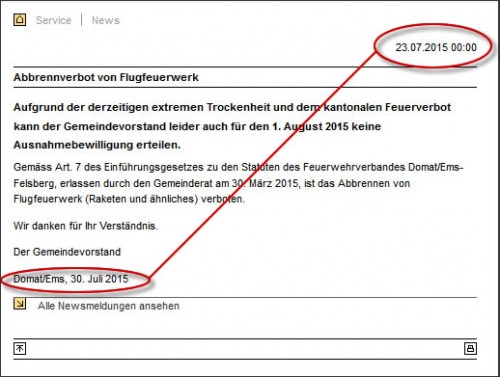Viewport: 500px width, 377px height.
Task: Click the home icon in breadcrumb
Action: [x=20, y=20]
